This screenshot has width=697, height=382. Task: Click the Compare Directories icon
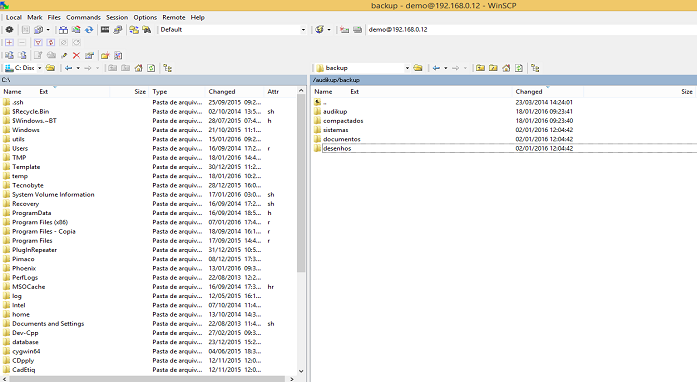pos(64,30)
